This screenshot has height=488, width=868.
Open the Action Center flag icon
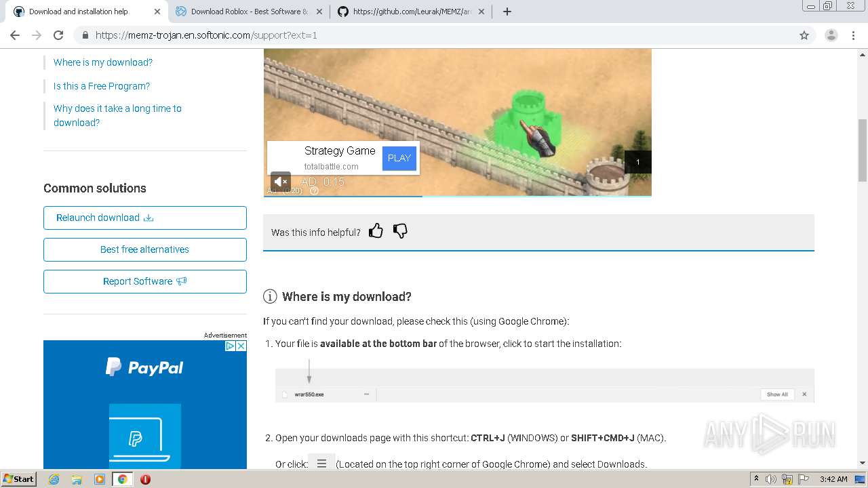(804, 479)
